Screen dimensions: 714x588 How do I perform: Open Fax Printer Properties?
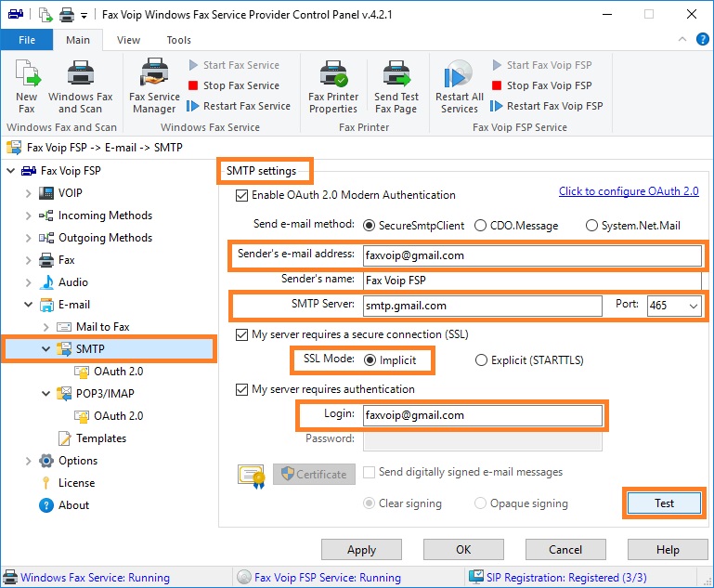(x=333, y=86)
